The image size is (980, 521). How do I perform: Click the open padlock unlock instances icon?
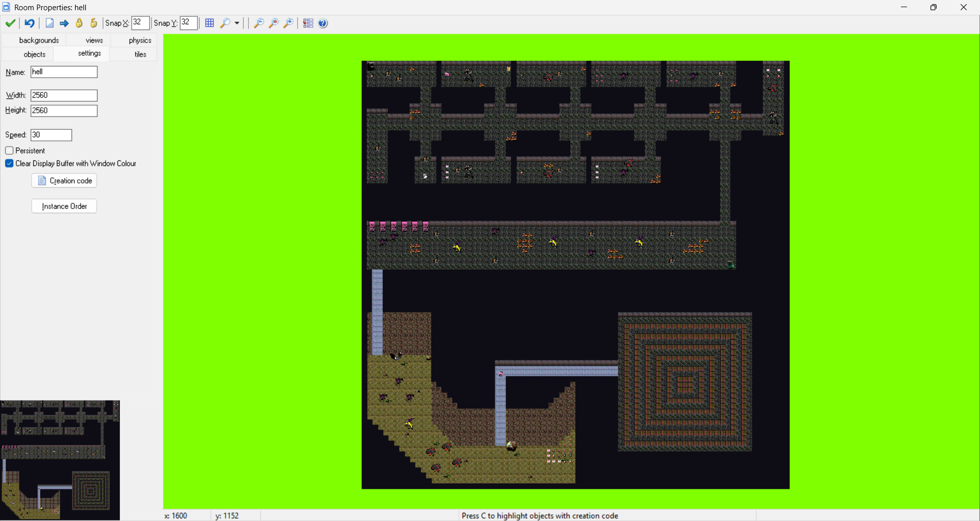(x=94, y=23)
